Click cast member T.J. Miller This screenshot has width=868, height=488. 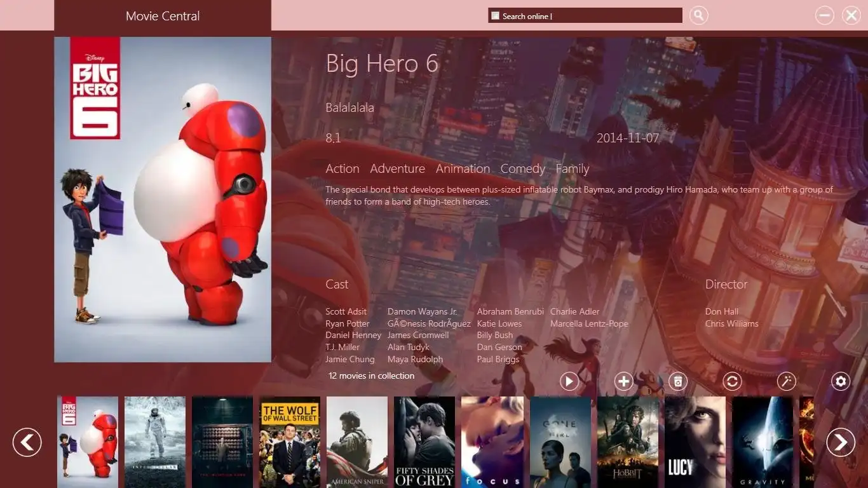pyautogui.click(x=342, y=347)
